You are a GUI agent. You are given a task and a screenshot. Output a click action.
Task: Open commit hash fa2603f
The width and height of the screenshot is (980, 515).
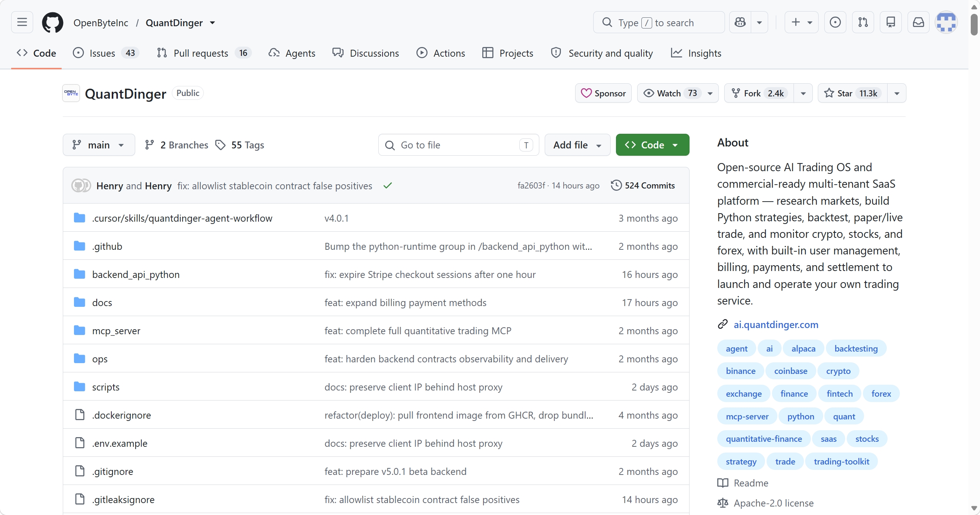pyautogui.click(x=531, y=186)
